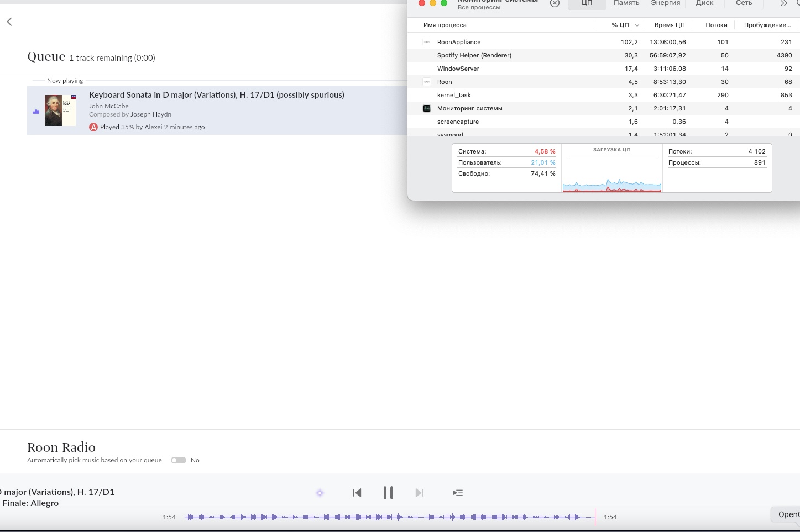Select the Spotify Helper (Renderer) process
Viewport: 800px width, 532px height.
604,55
